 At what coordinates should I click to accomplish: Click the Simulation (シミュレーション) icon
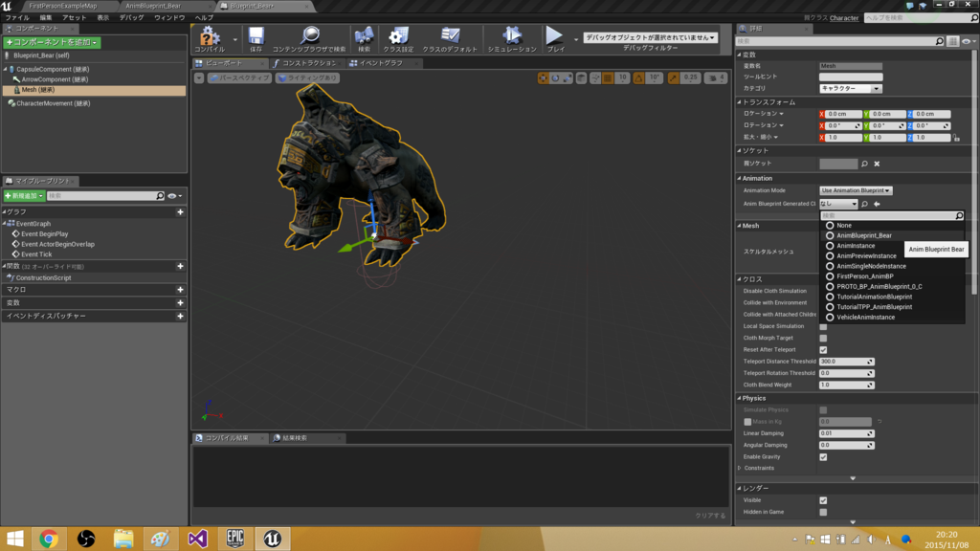click(x=512, y=35)
